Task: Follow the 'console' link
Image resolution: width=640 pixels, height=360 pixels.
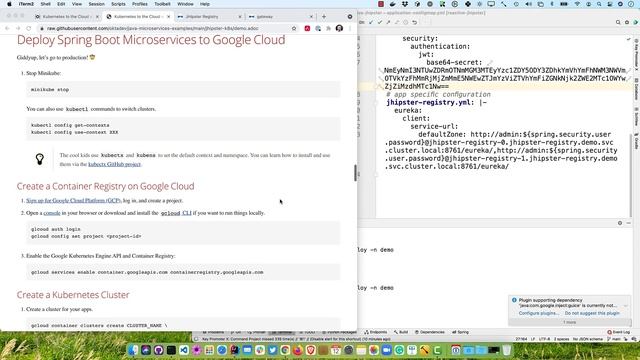Action: (52, 213)
